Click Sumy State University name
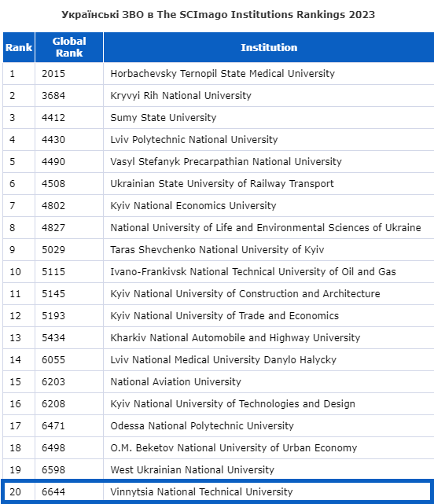The height and width of the screenshot is (504, 434). click(x=164, y=118)
